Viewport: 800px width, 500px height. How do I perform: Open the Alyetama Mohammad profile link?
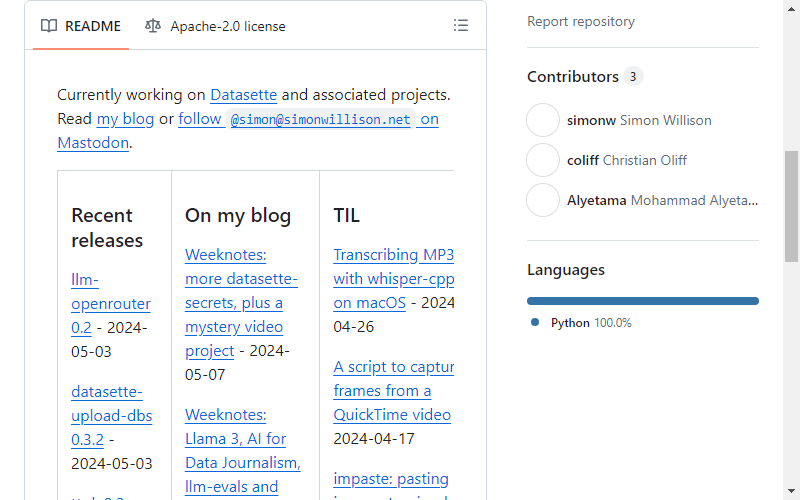[662, 201]
